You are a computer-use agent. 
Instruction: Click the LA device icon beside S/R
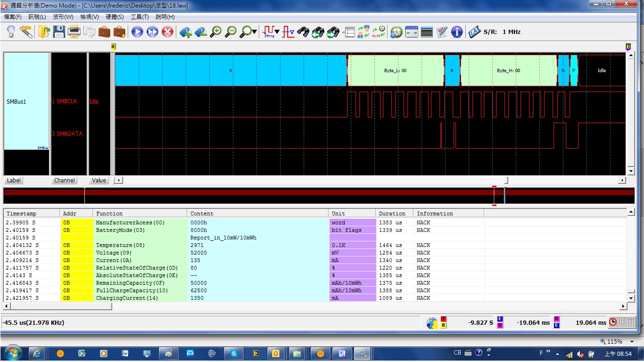[474, 32]
